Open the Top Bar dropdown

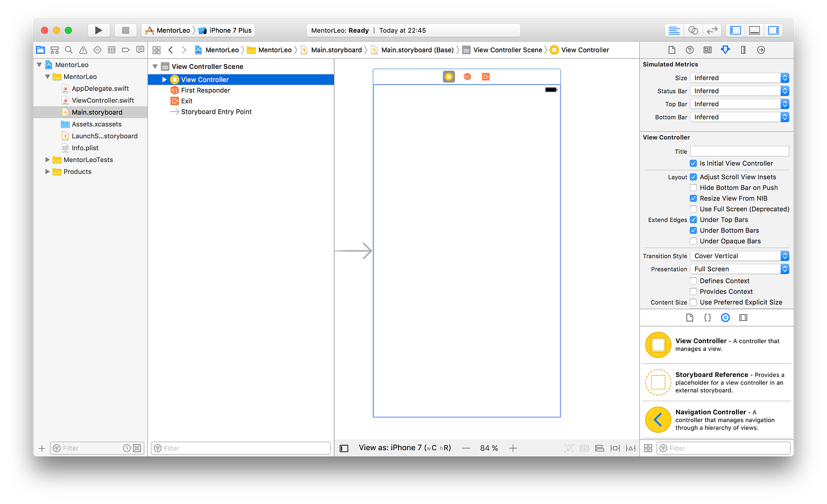coord(740,104)
